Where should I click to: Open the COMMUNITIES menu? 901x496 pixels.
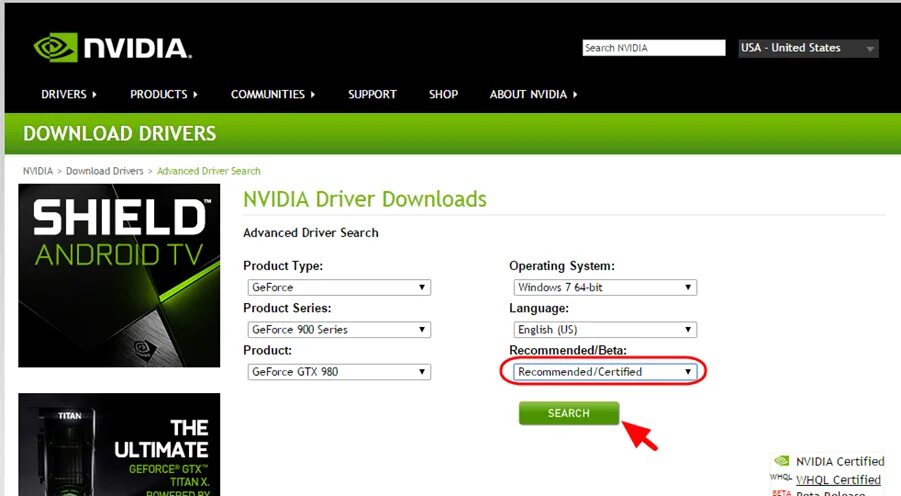tap(273, 94)
